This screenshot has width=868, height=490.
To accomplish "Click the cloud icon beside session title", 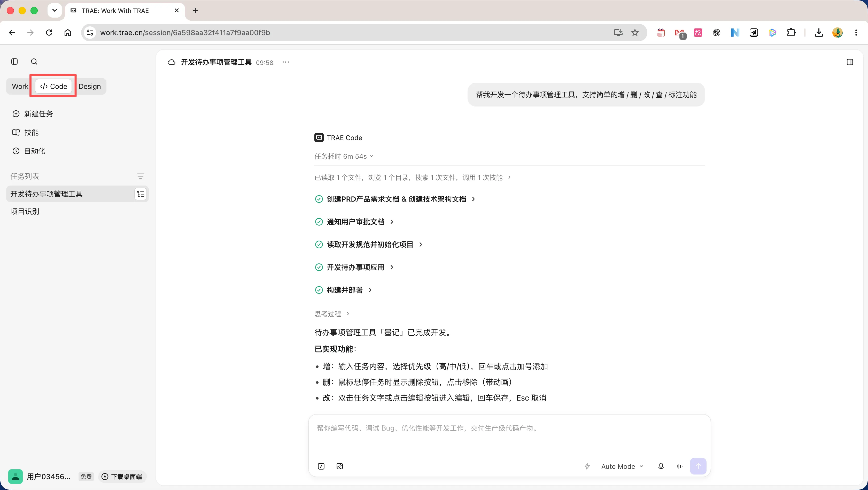I will point(172,62).
